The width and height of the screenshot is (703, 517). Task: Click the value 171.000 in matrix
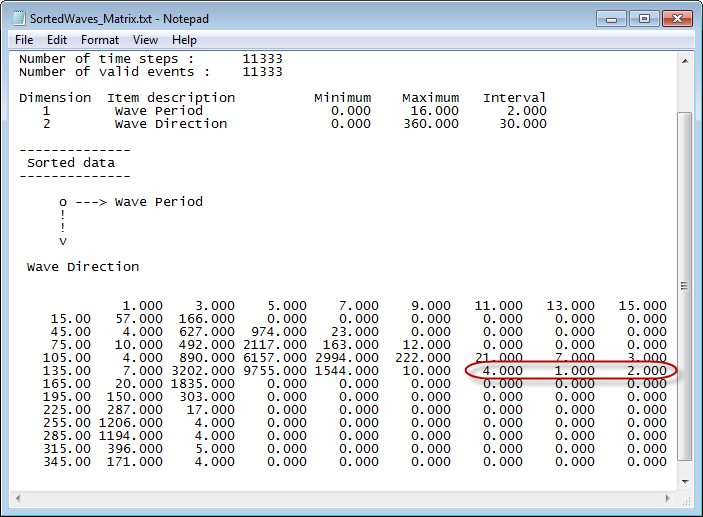click(135, 462)
